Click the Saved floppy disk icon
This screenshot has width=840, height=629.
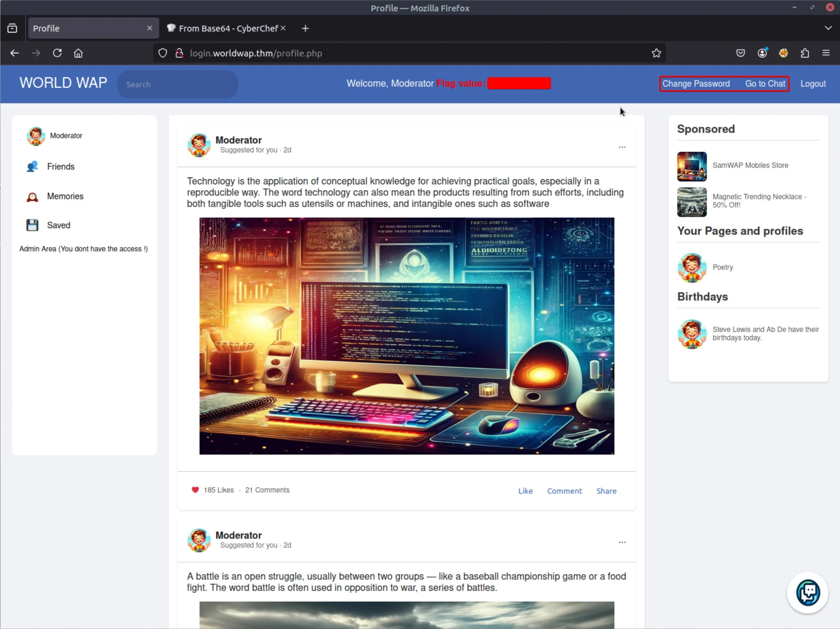pyautogui.click(x=32, y=225)
